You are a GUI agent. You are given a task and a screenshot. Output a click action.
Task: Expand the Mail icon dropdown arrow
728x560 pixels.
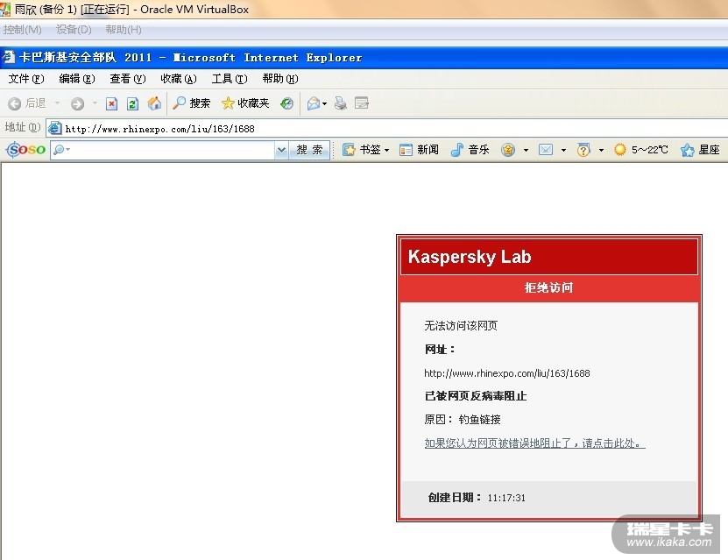click(x=324, y=103)
